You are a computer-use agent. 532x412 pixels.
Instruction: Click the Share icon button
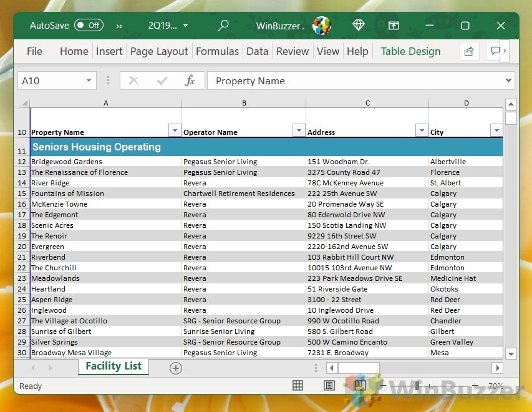[469, 51]
